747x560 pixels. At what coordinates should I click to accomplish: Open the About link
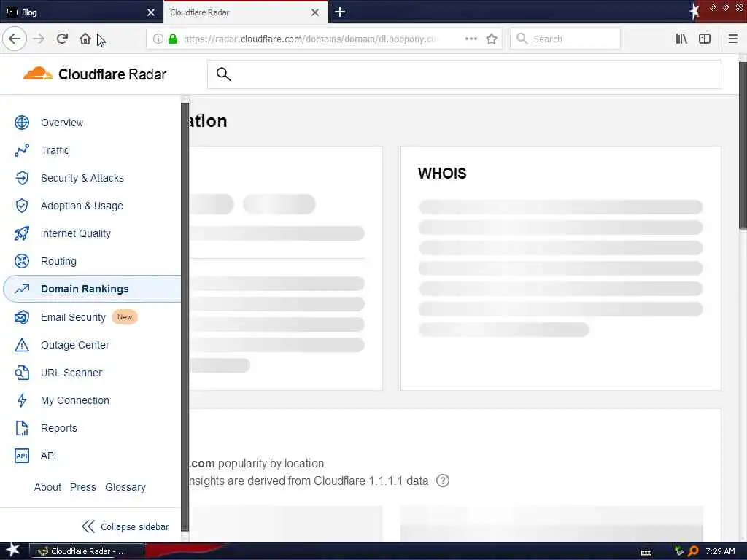47,487
